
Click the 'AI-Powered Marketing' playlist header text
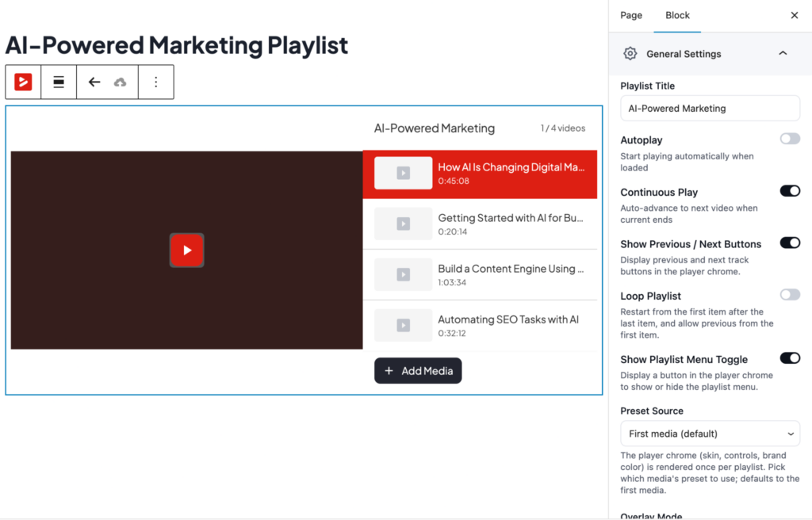tap(435, 128)
